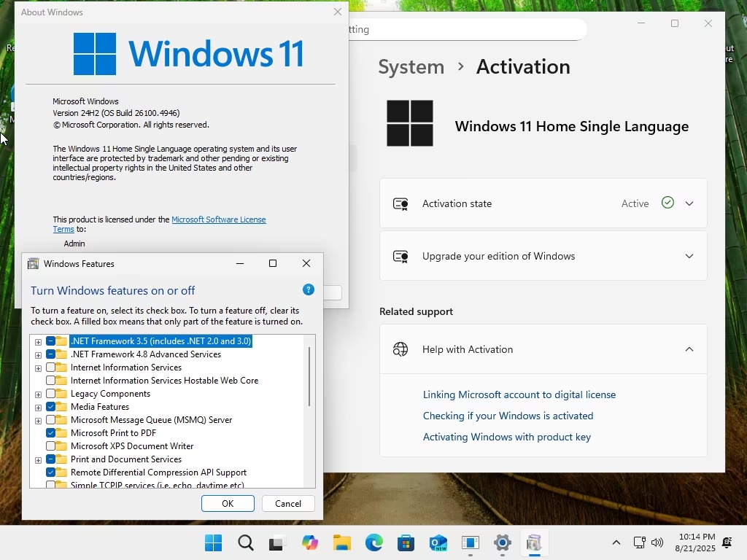747x560 pixels.
Task: Click the folder icon beside Microsoft Print to PDF
Action: tap(61, 433)
